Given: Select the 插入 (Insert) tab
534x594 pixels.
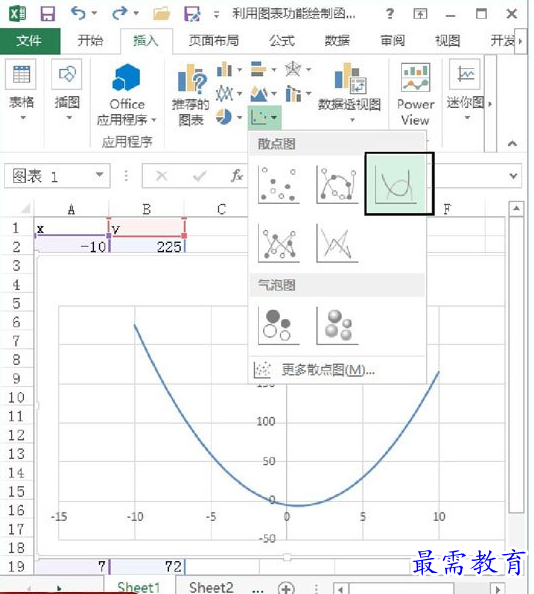Looking at the screenshot, I should pyautogui.click(x=146, y=41).
